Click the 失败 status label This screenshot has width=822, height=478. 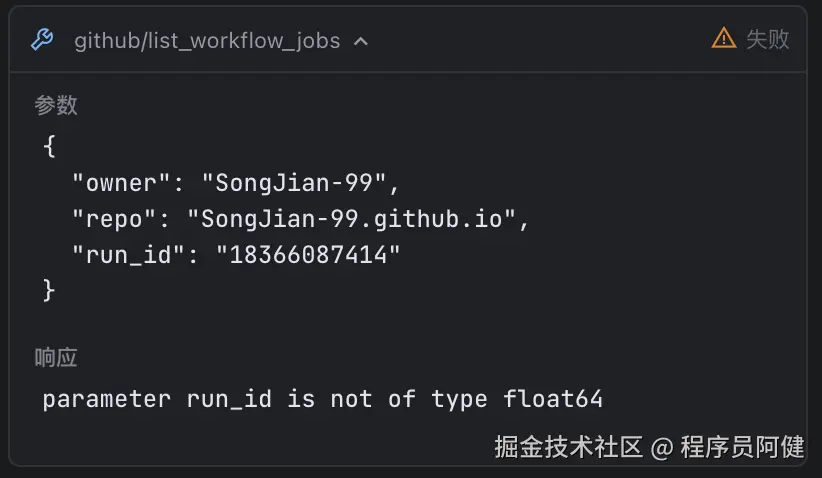[x=768, y=39]
